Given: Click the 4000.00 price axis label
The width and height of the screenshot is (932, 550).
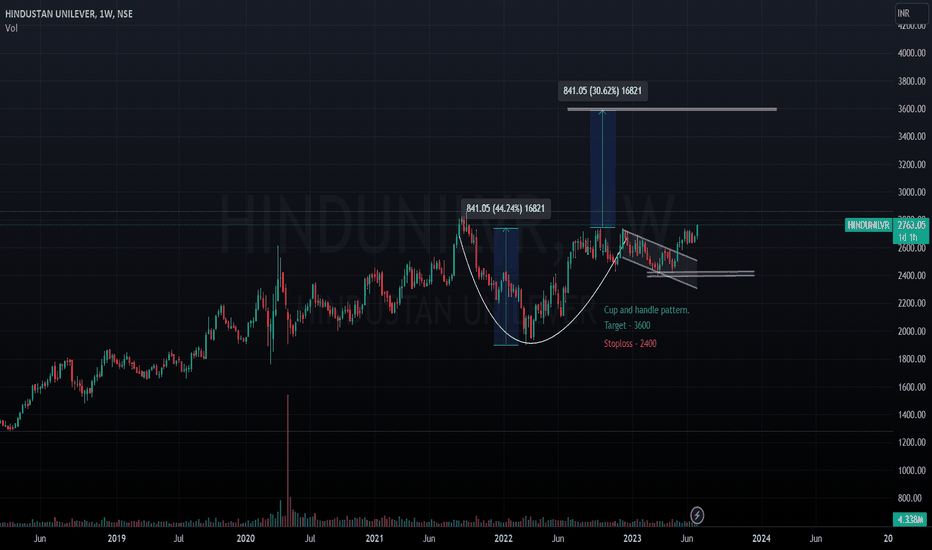Looking at the screenshot, I should pyautogui.click(x=911, y=53).
